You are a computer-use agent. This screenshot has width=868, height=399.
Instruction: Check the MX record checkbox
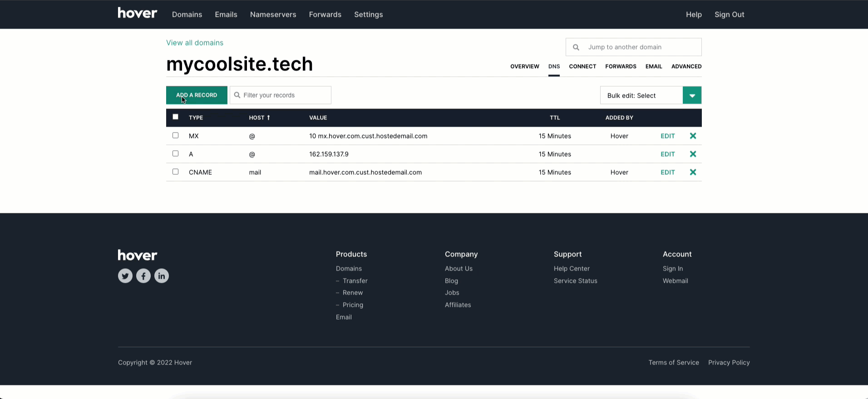pyautogui.click(x=175, y=135)
